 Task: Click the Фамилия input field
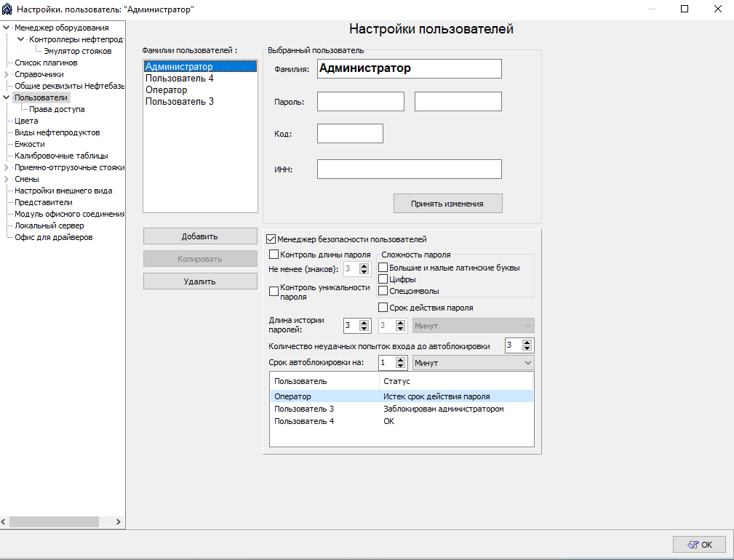(409, 69)
